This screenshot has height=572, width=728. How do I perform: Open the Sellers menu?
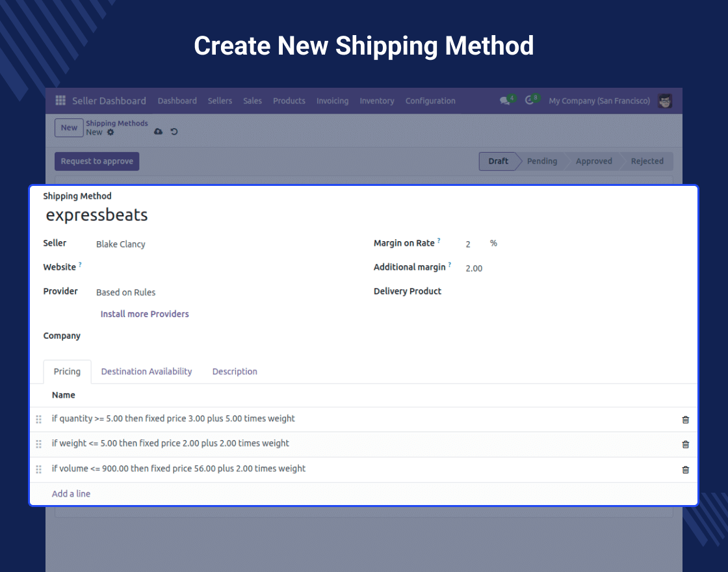220,101
